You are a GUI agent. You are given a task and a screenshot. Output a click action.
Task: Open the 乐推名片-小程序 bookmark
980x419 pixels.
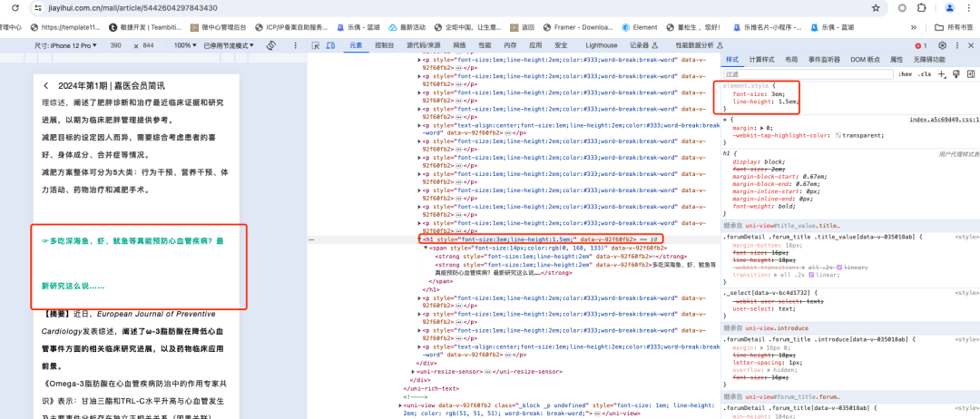tap(766, 27)
